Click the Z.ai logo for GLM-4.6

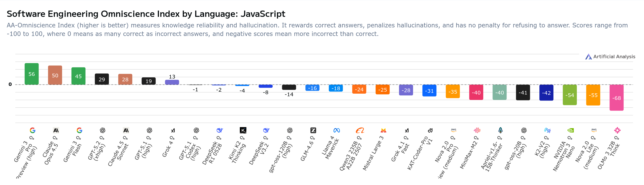click(x=313, y=130)
